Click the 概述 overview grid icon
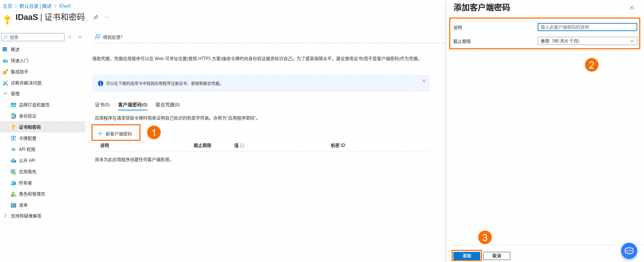The width and height of the screenshot is (644, 262). [5, 50]
